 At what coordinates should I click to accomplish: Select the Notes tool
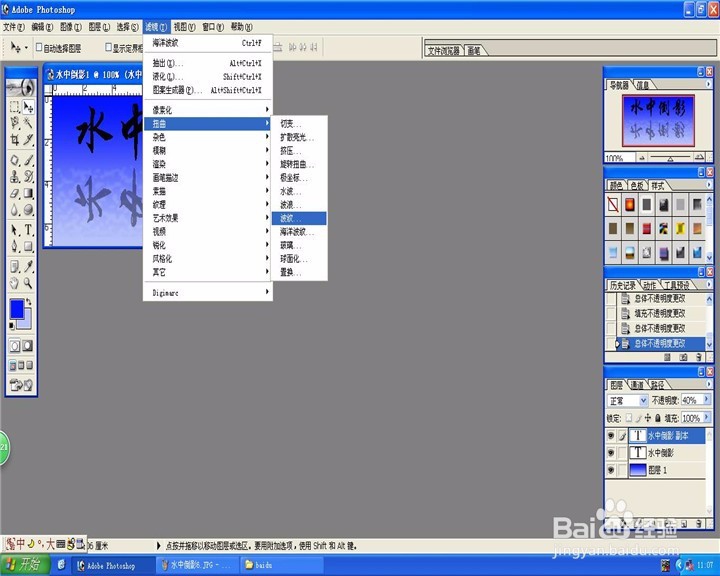point(15,266)
